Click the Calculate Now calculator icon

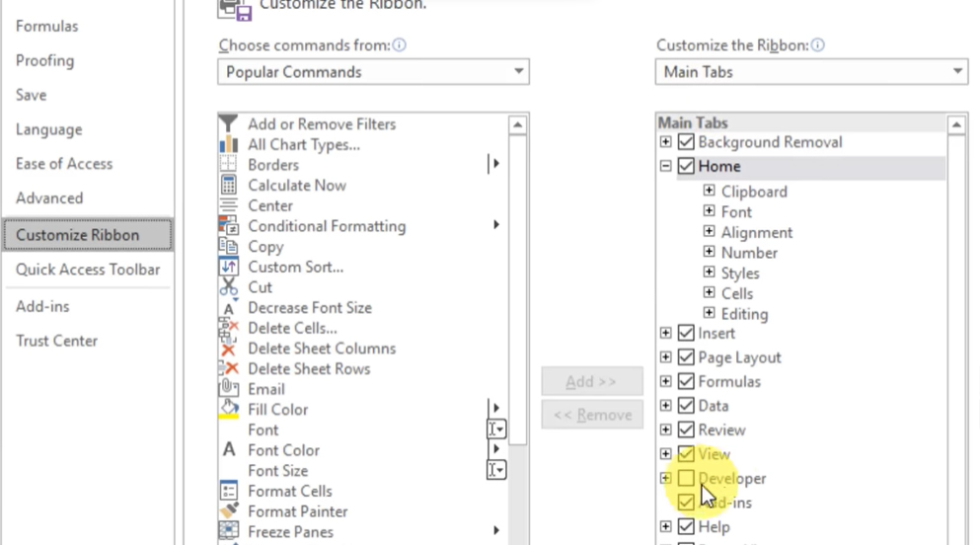pos(229,186)
